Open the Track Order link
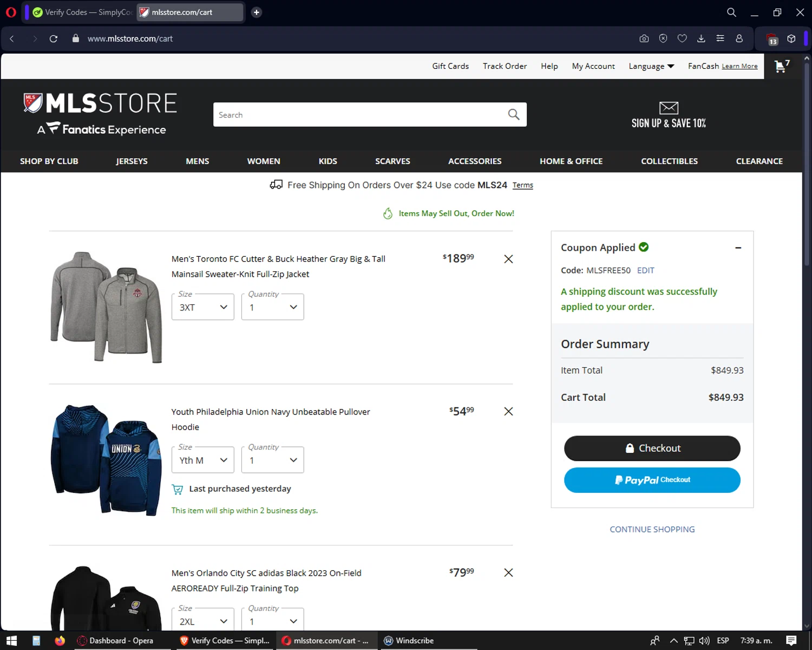The height and width of the screenshot is (650, 812). [505, 66]
